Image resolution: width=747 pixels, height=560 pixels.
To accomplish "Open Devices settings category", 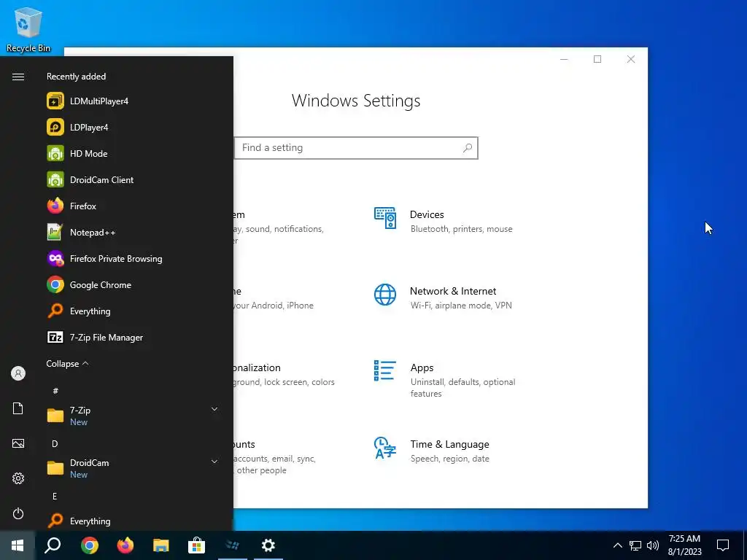I will click(444, 222).
